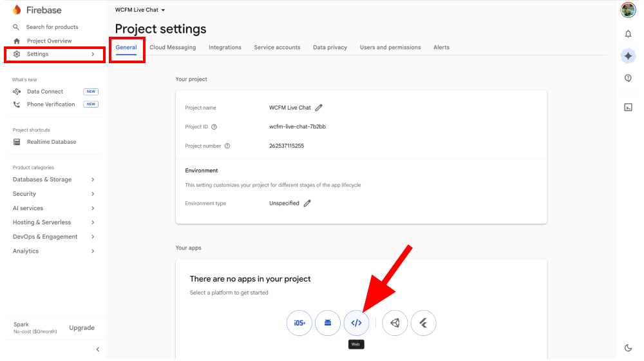Image resolution: width=644 pixels, height=361 pixels.
Task: Add an iOS app to the project
Action: [x=299, y=323]
